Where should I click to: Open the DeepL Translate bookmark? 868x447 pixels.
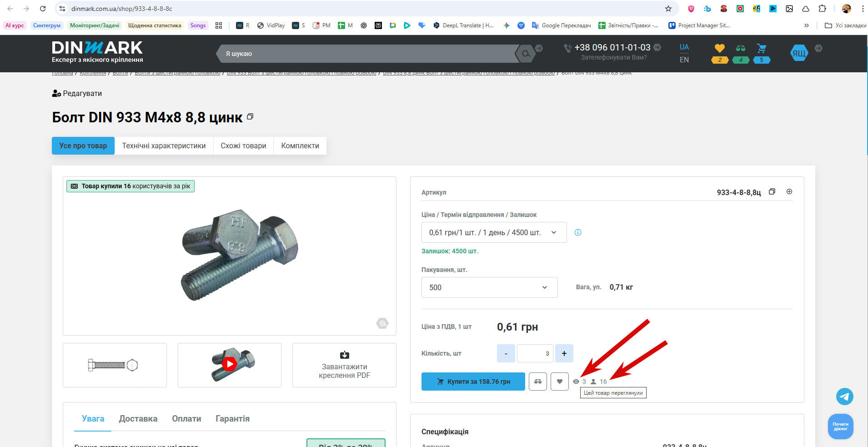463,25
